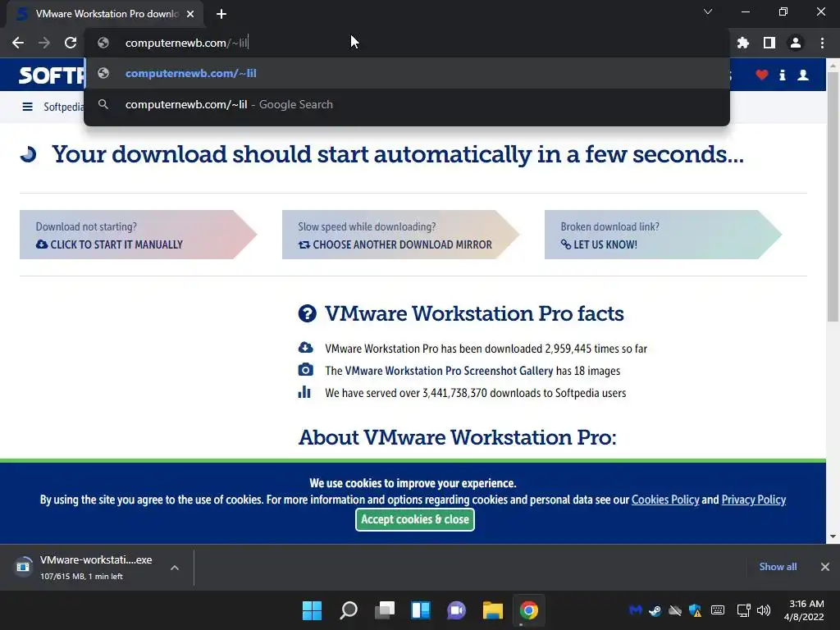The width and height of the screenshot is (840, 630).
Task: Open Windows taskbar Search
Action: (x=348, y=610)
